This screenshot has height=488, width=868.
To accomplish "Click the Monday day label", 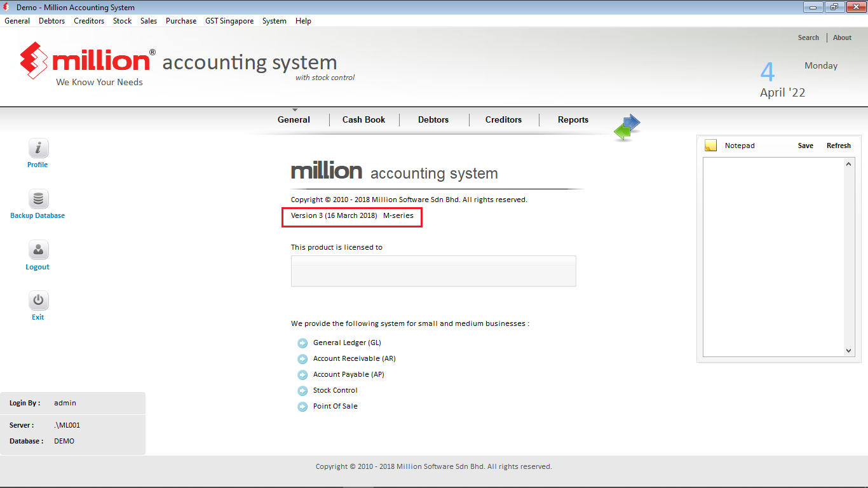I will (x=821, y=65).
